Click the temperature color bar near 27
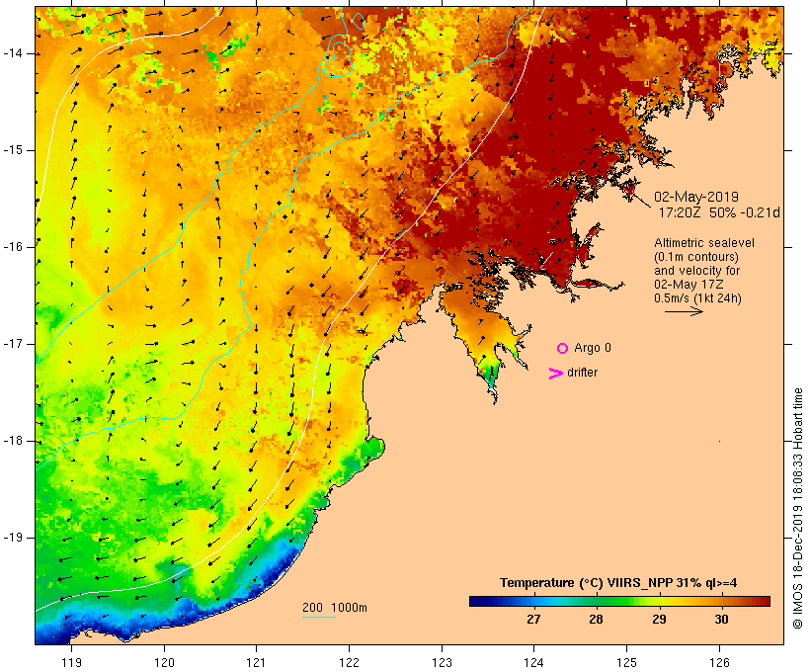Viewport: 810px width, 672px height. point(533,601)
